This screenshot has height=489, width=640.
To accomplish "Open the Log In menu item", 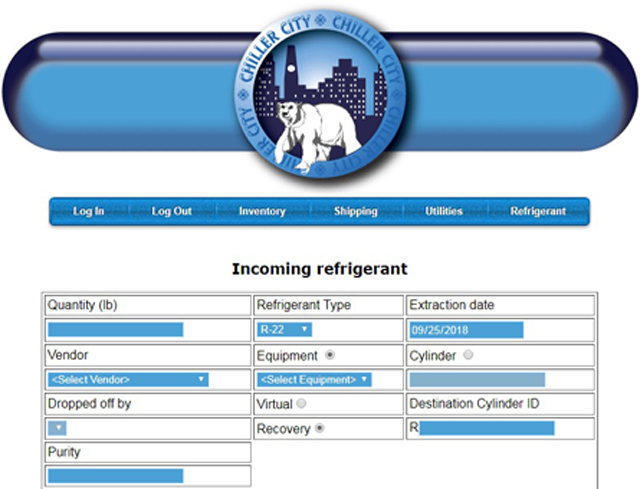I will pos(89,211).
